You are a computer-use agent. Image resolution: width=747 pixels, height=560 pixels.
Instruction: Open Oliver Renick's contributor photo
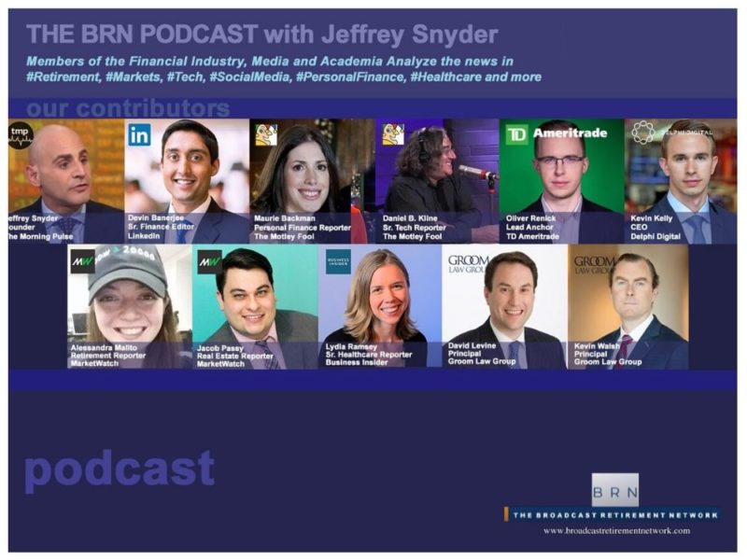click(x=562, y=181)
